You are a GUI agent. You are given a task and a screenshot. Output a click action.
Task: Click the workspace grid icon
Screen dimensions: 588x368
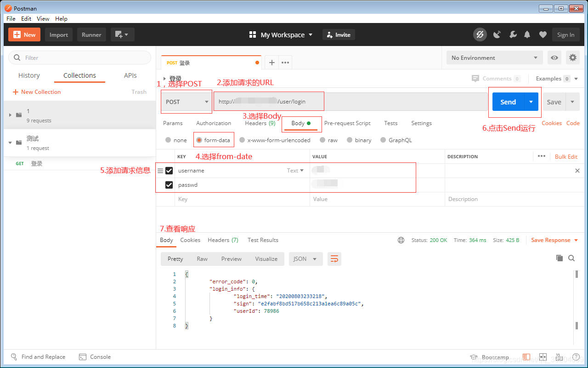pos(252,34)
